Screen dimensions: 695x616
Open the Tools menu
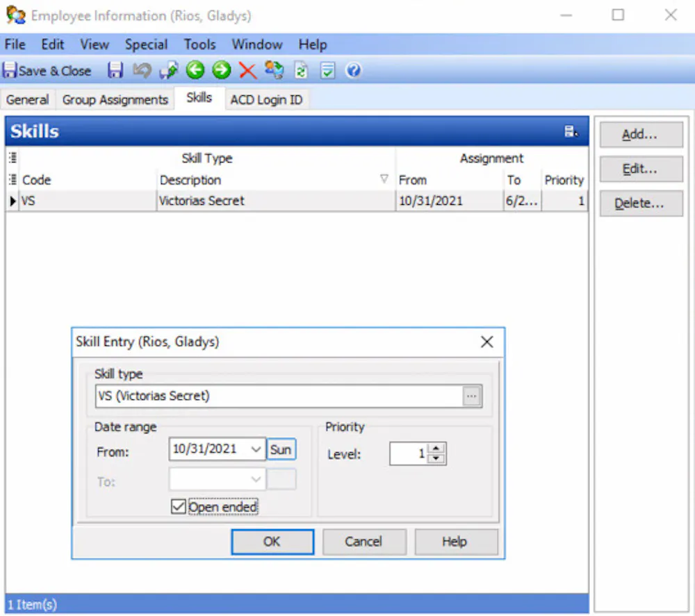[x=200, y=44]
